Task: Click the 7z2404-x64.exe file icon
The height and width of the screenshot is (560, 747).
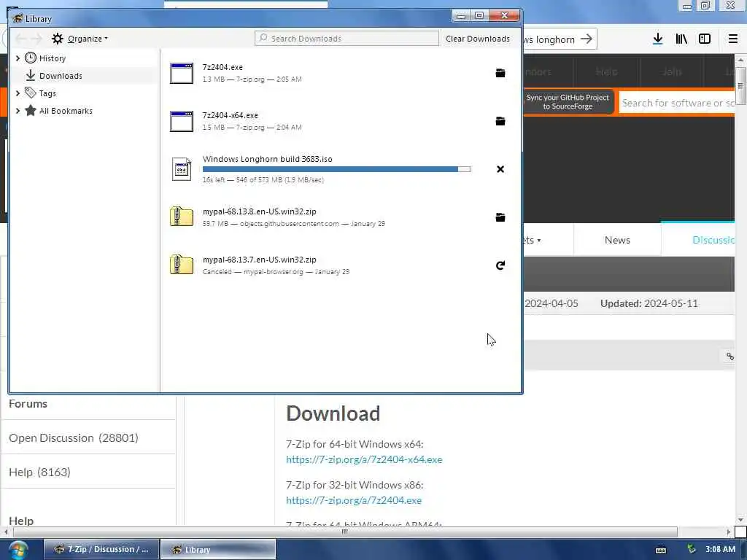Action: coord(182,121)
